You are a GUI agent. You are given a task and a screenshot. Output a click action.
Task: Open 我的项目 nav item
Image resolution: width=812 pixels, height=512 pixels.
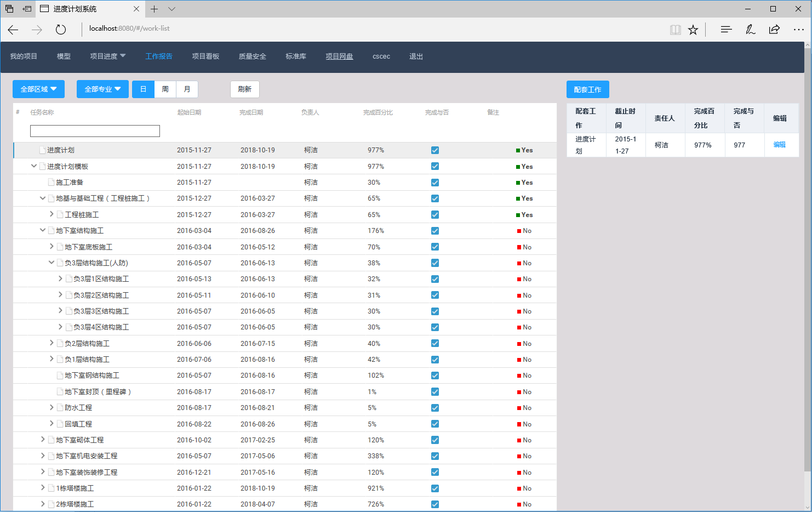pyautogui.click(x=24, y=56)
